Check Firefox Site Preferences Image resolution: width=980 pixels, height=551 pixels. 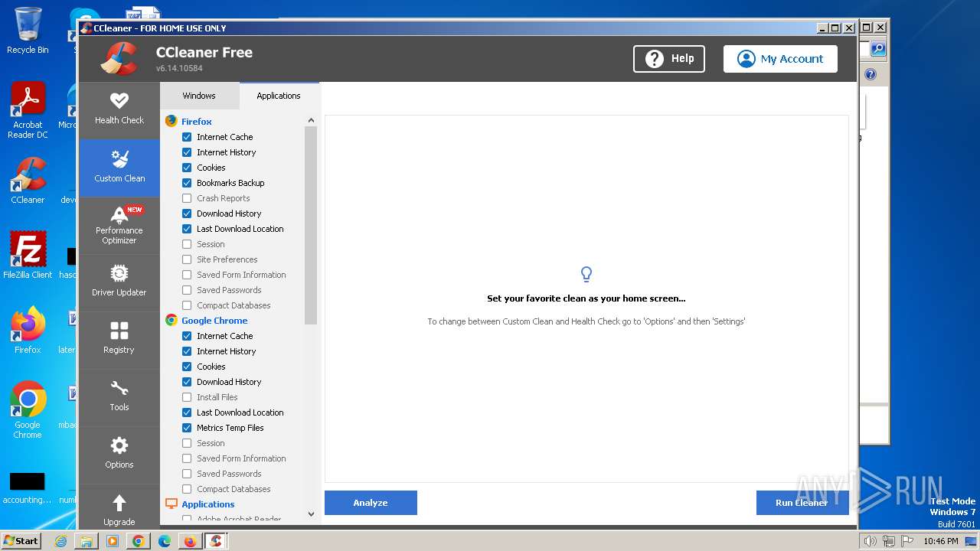click(x=187, y=259)
